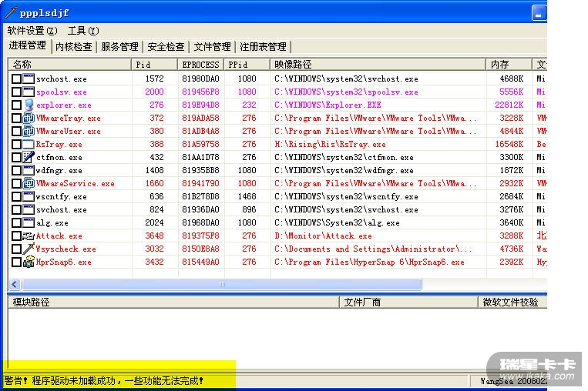Click the VMwareTray.exe process icon
This screenshot has height=391, width=588.
[x=29, y=118]
